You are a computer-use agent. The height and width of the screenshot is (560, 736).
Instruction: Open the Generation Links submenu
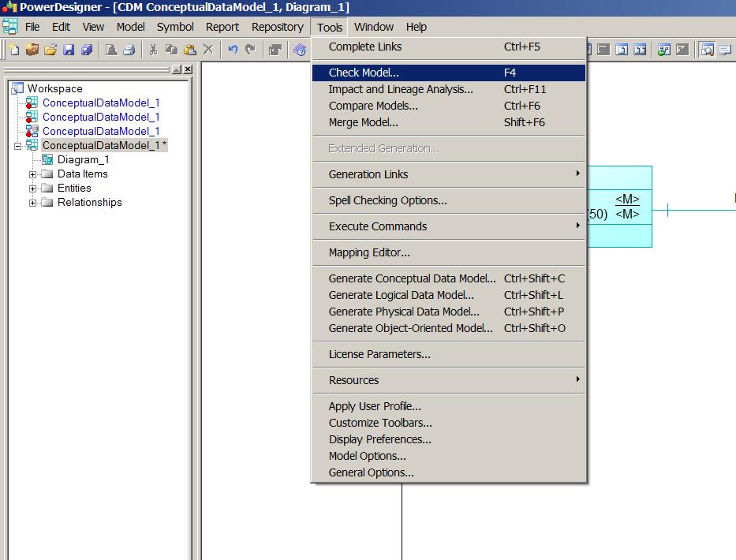(x=449, y=174)
